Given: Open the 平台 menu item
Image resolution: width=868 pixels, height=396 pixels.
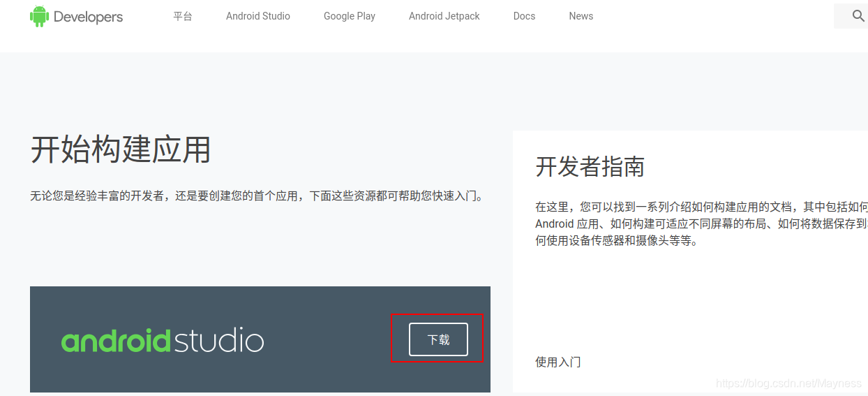Looking at the screenshot, I should tap(183, 16).
